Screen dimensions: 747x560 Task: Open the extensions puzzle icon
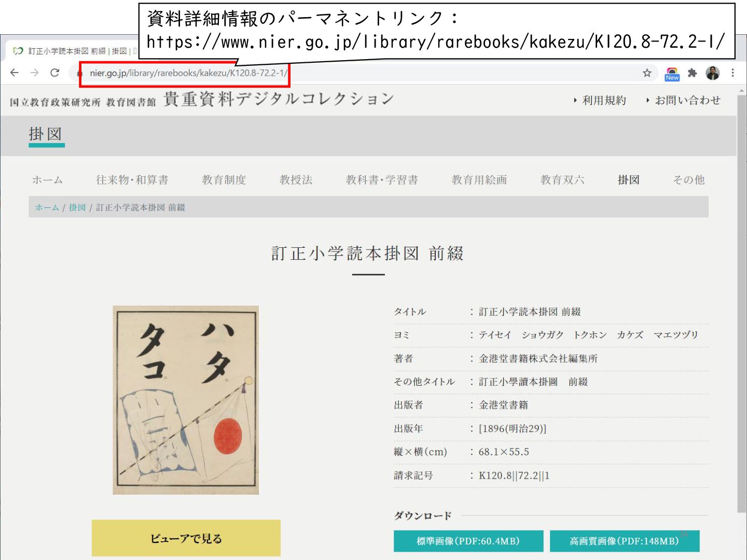point(692,73)
